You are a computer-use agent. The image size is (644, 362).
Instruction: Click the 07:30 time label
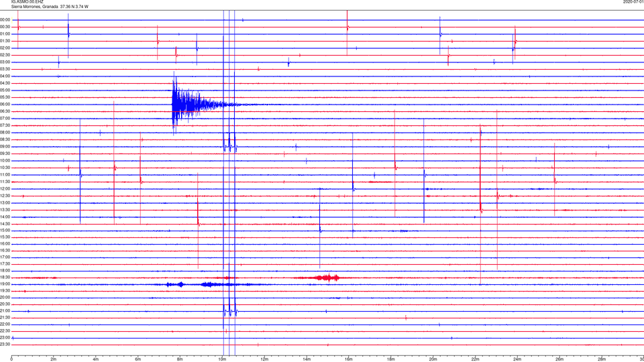[5, 125]
